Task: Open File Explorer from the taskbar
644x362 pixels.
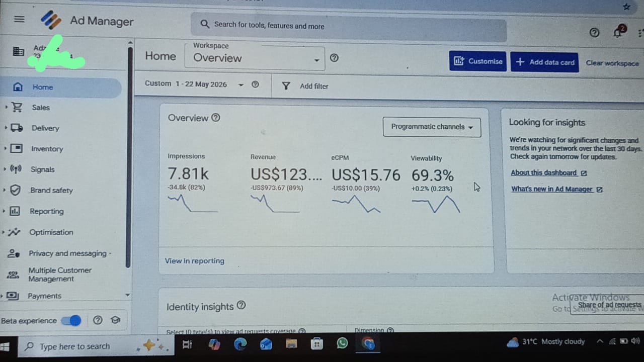Action: [x=291, y=344]
